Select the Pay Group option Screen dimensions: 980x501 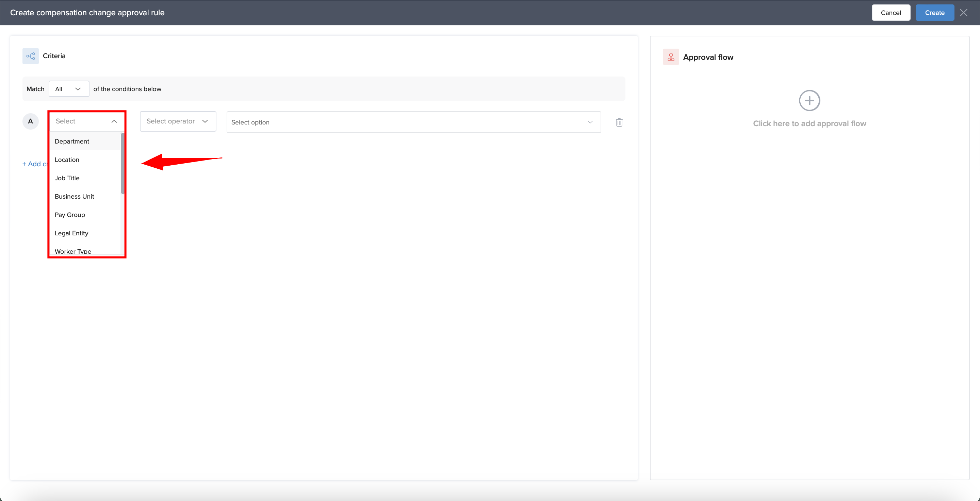[70, 215]
